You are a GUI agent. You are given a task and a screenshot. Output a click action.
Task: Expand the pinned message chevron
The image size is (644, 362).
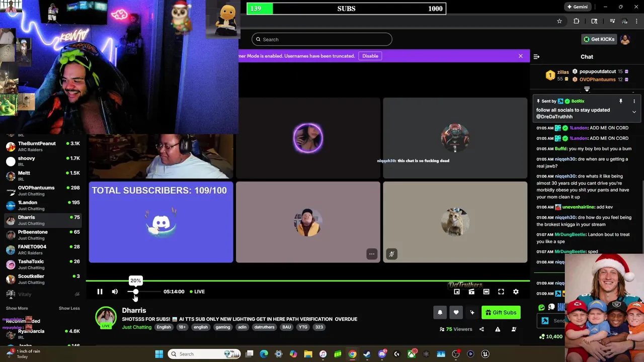[634, 112]
